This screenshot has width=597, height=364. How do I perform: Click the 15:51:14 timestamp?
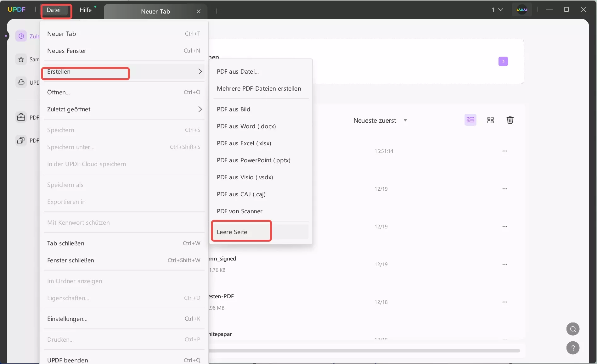click(384, 151)
